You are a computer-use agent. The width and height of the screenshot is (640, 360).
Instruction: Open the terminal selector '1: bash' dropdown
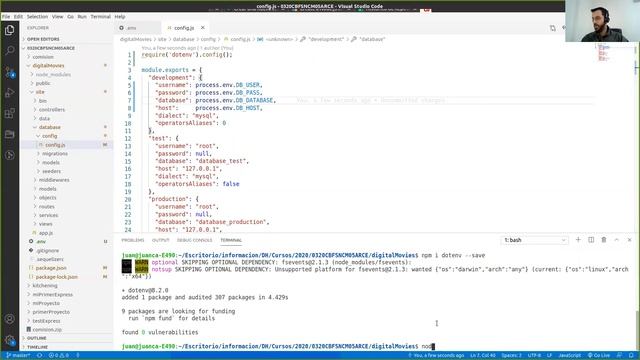tap(534, 240)
